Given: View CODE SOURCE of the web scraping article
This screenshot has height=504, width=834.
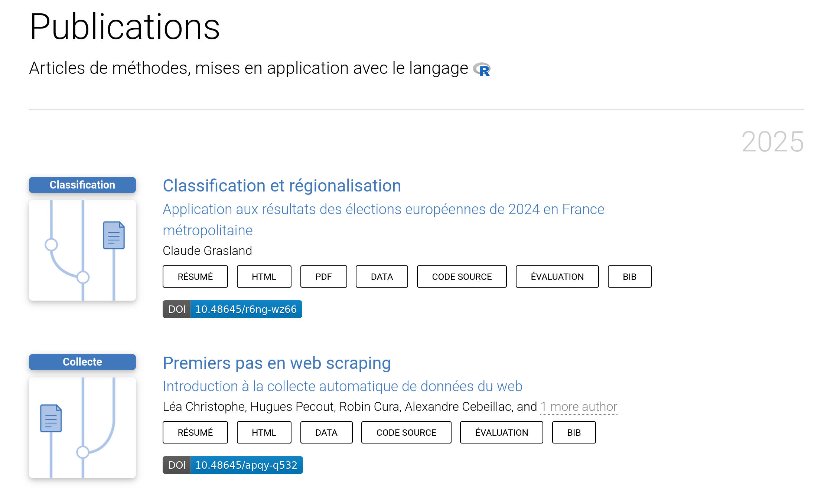Looking at the screenshot, I should pyautogui.click(x=406, y=432).
